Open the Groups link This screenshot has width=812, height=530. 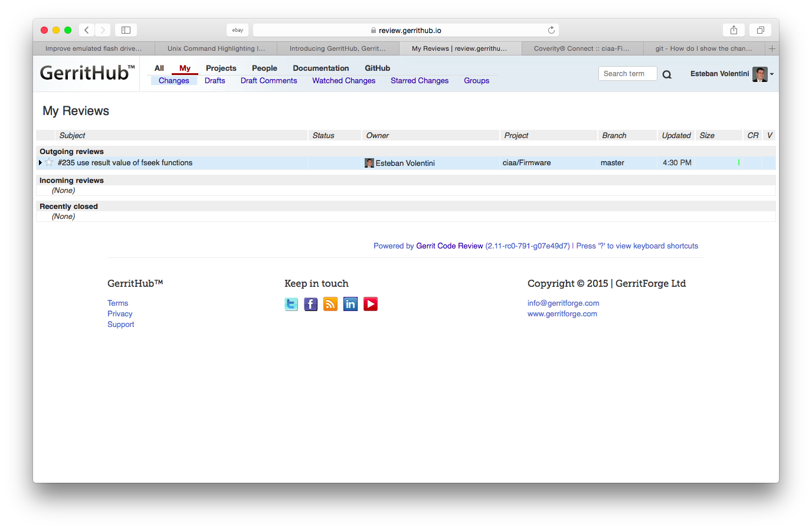(x=476, y=81)
